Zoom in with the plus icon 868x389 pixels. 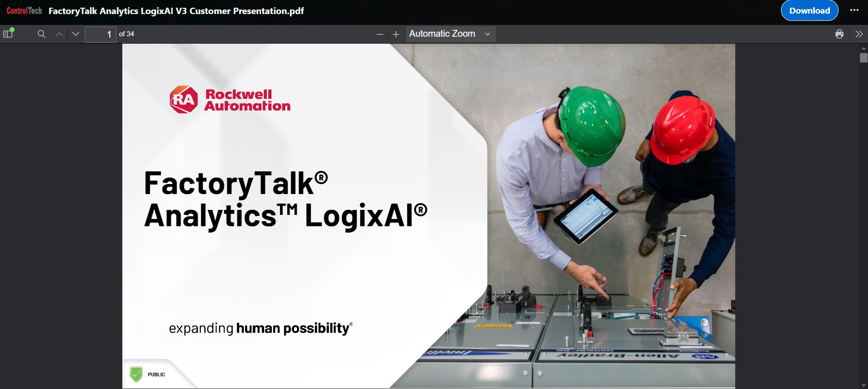click(x=396, y=34)
